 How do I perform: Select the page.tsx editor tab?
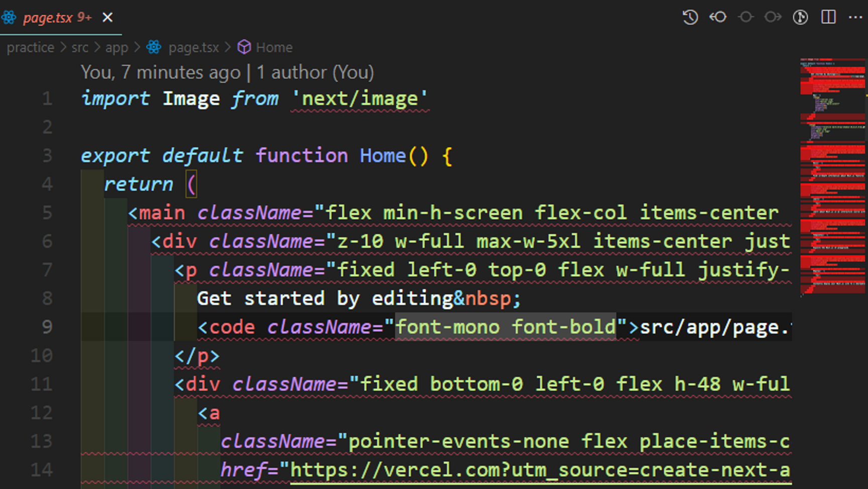point(48,17)
